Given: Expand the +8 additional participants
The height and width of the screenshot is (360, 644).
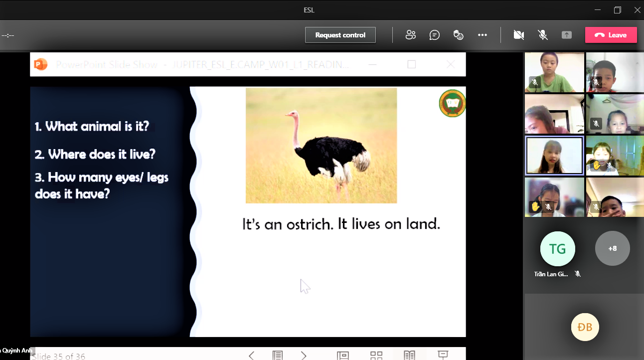Looking at the screenshot, I should click(x=612, y=248).
